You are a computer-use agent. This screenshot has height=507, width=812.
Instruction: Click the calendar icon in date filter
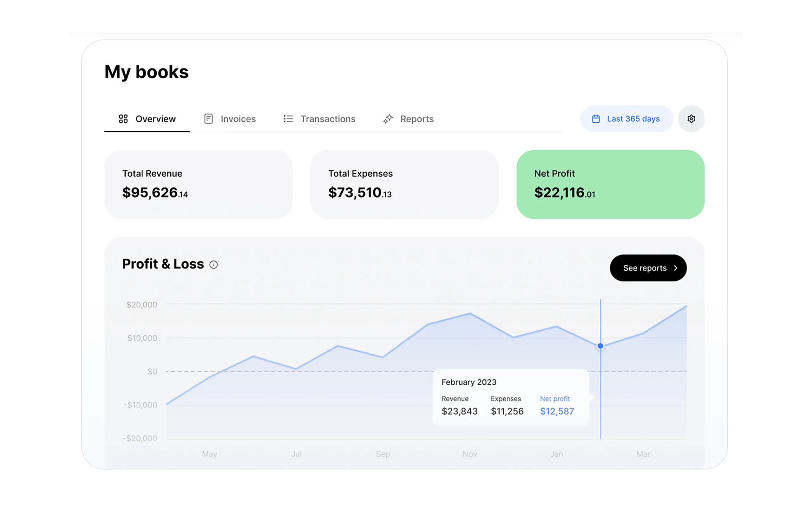click(596, 119)
